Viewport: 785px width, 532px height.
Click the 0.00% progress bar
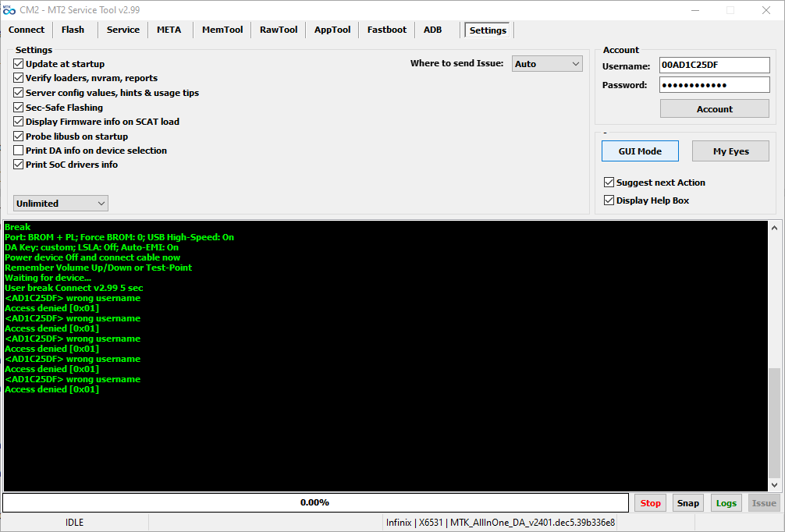(315, 503)
